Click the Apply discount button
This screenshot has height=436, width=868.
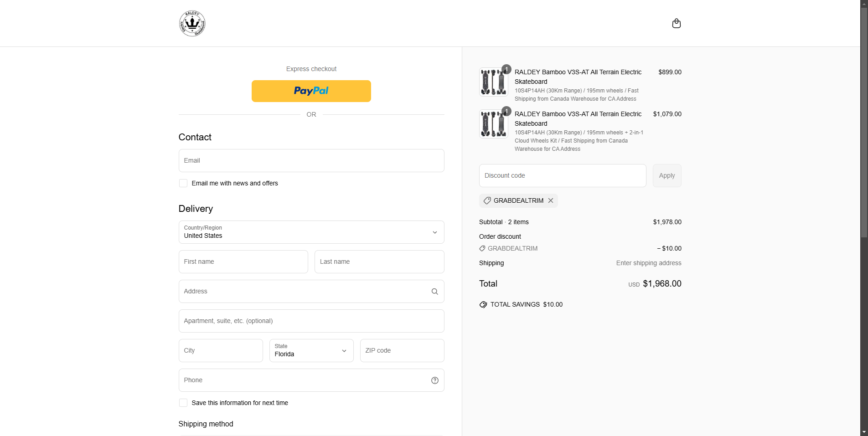coord(667,175)
